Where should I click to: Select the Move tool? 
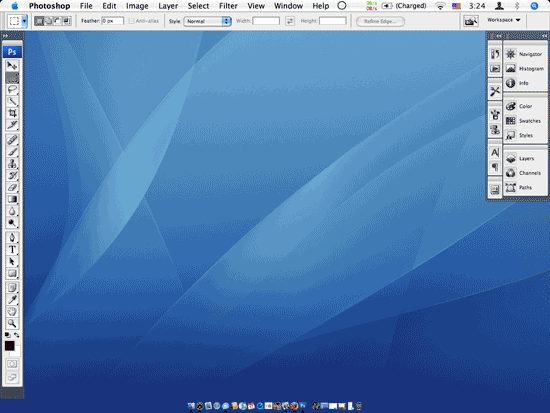coord(12,66)
